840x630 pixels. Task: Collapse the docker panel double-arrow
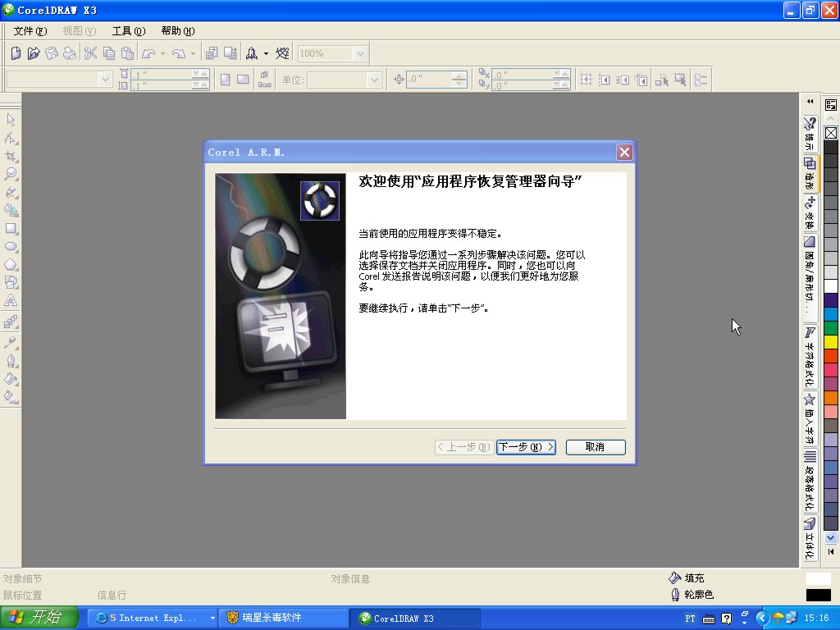pyautogui.click(x=810, y=102)
